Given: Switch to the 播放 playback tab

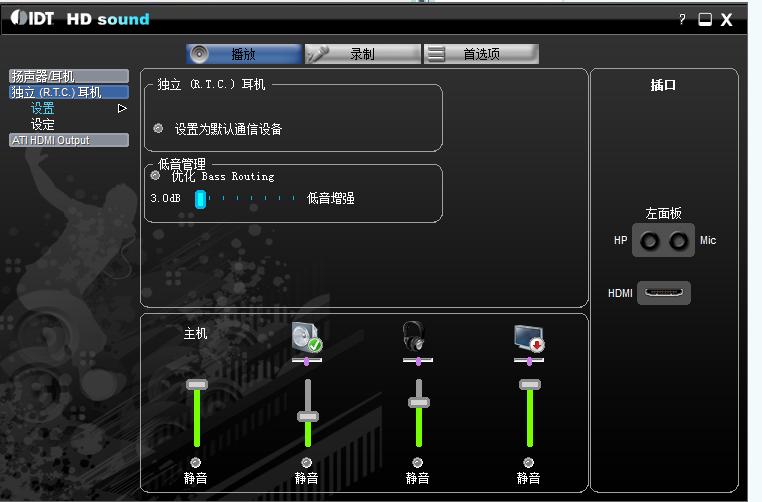Looking at the screenshot, I should [243, 54].
